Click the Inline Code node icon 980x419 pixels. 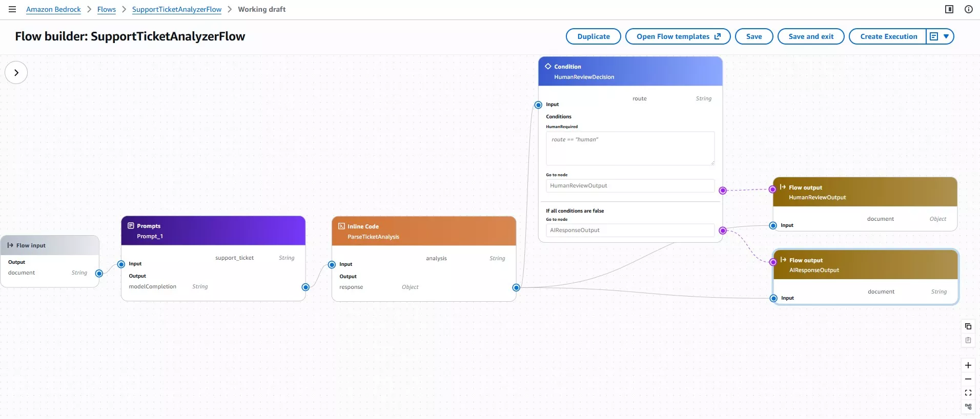pos(341,226)
